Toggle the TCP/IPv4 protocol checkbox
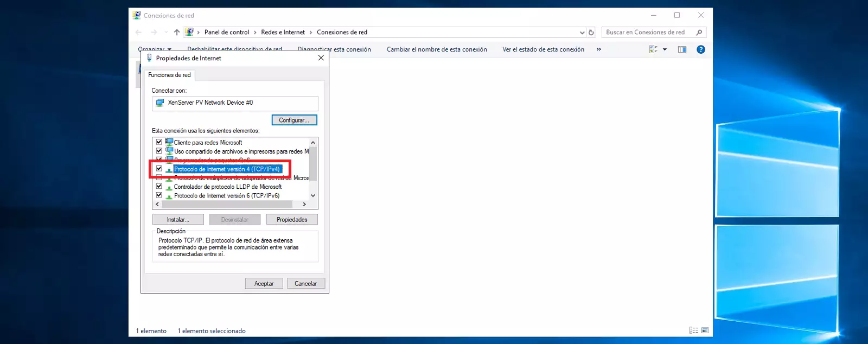 [159, 169]
